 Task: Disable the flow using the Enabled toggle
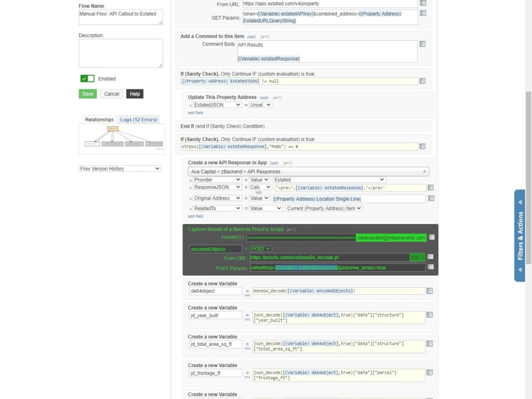(x=86, y=78)
